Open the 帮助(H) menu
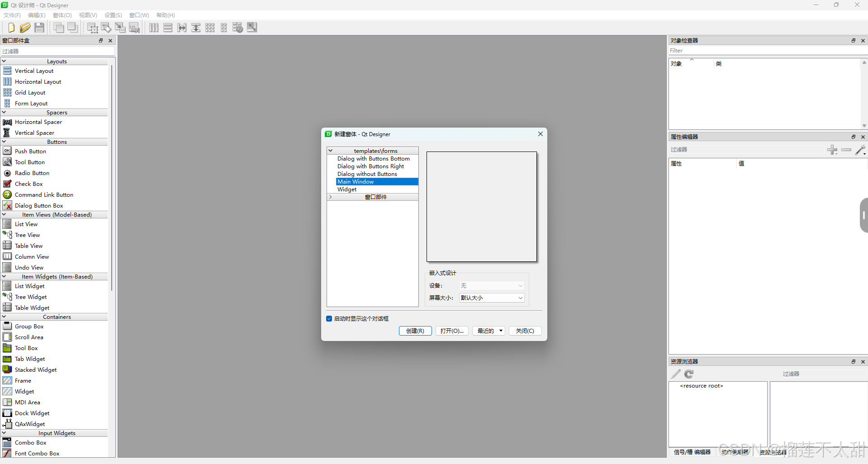868x464 pixels. tap(166, 15)
